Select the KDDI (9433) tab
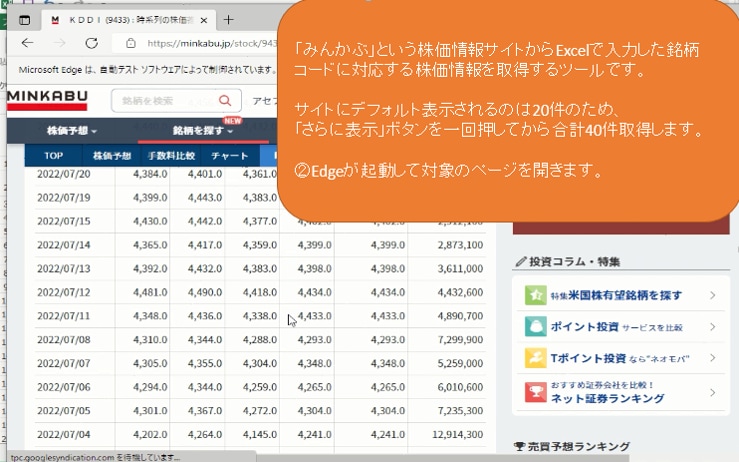The width and height of the screenshot is (739, 462). point(128,20)
